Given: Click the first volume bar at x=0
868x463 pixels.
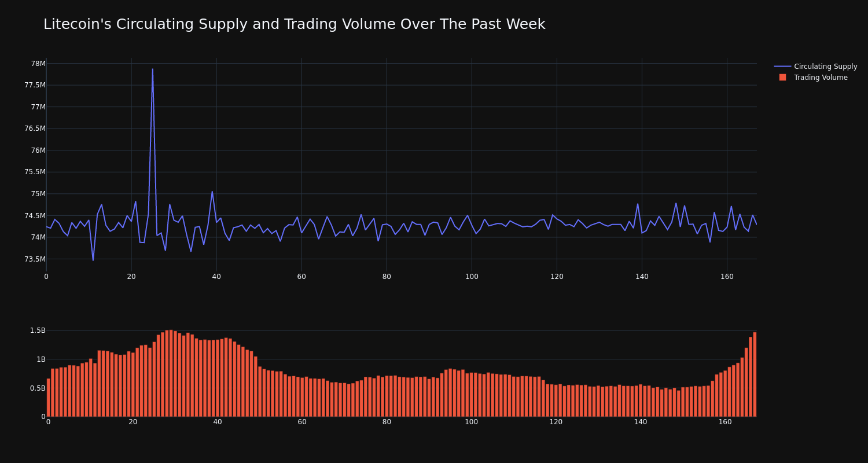Looking at the screenshot, I should 48,398.
